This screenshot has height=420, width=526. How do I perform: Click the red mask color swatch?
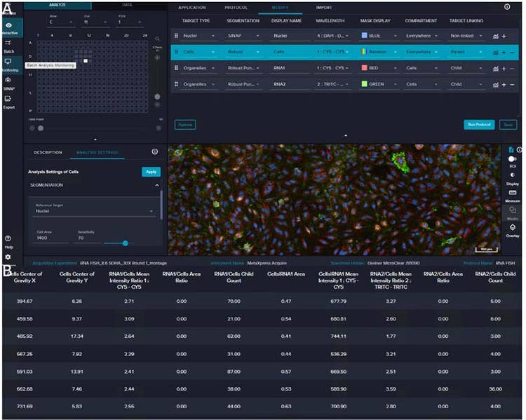pos(364,68)
